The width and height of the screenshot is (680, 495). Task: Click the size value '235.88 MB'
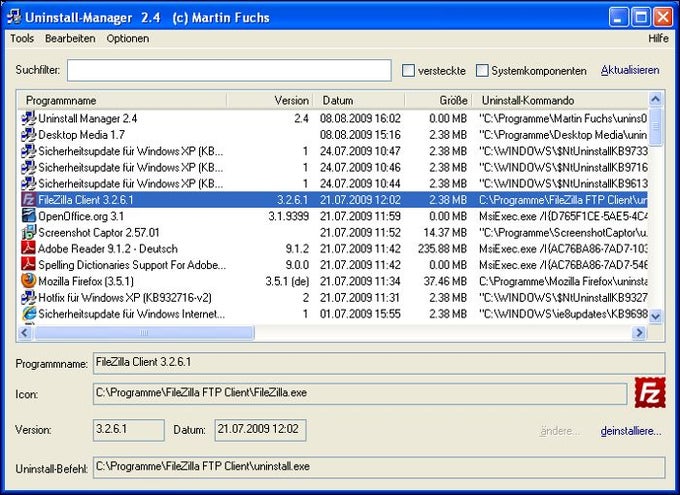point(442,249)
